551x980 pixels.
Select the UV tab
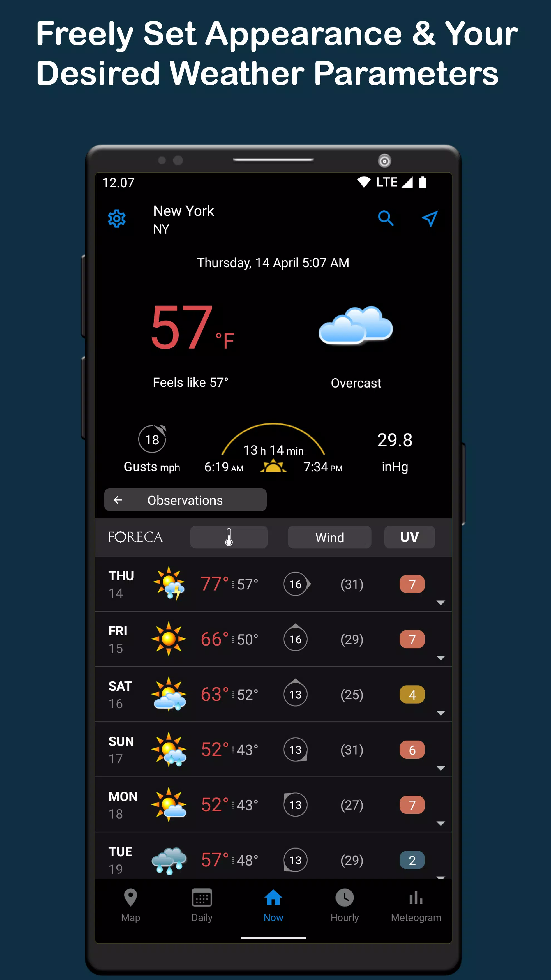point(409,536)
